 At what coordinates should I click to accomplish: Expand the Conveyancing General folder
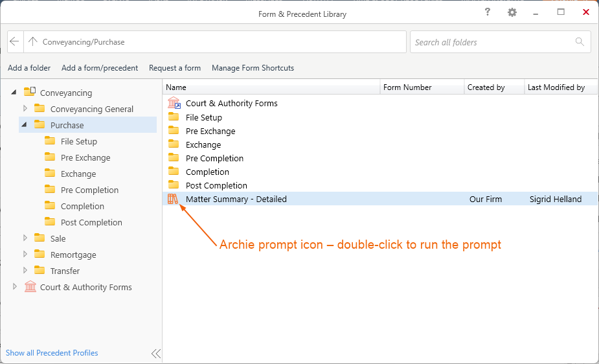[x=25, y=109]
